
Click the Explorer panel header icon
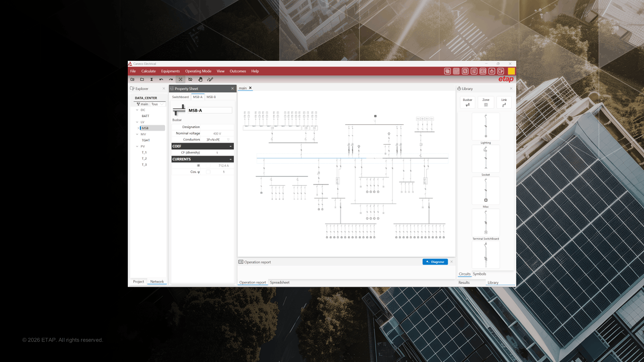pyautogui.click(x=132, y=88)
